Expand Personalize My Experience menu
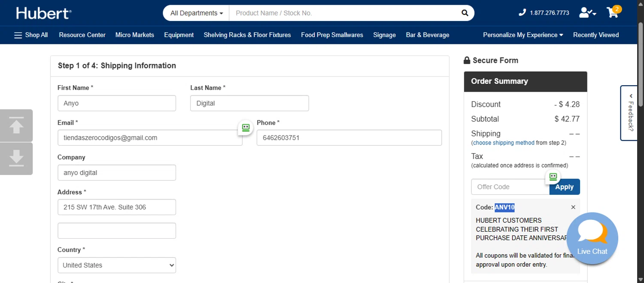Screen dimensions: 644x283 point(523,35)
